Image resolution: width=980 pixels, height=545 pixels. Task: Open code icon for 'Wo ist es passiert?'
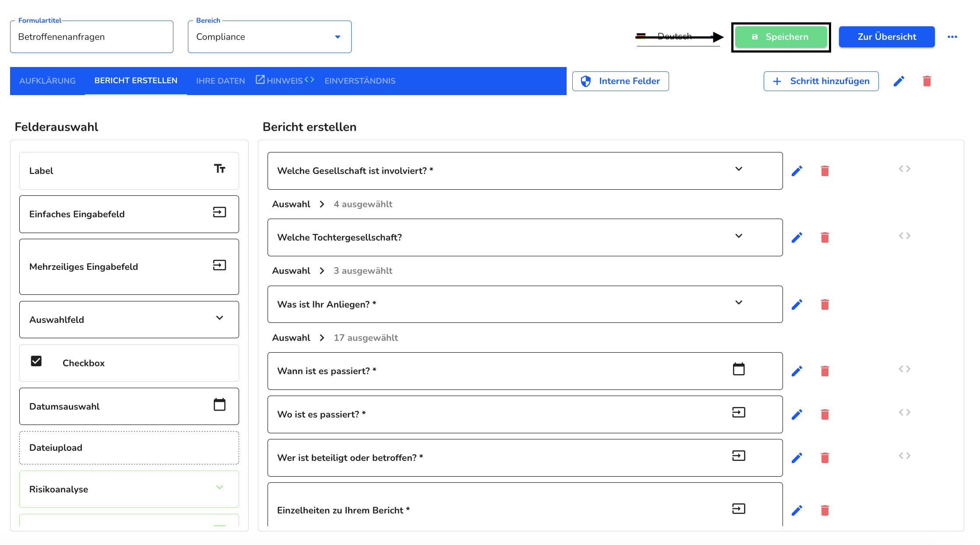[x=905, y=412]
